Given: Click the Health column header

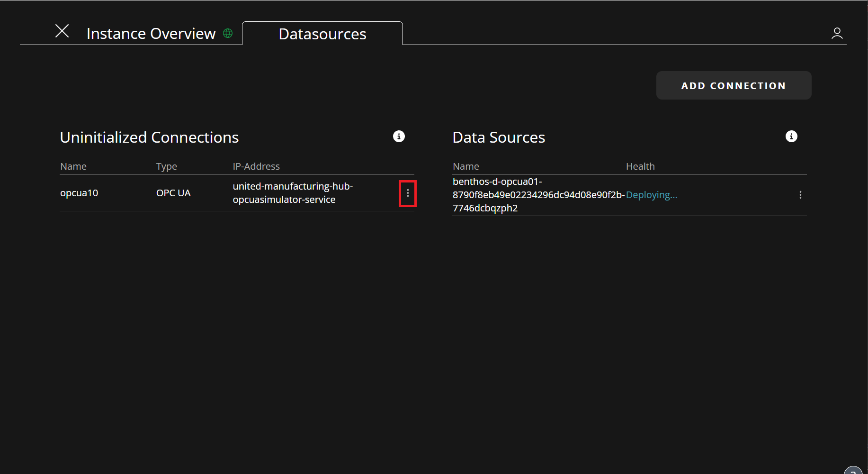Looking at the screenshot, I should coord(640,166).
